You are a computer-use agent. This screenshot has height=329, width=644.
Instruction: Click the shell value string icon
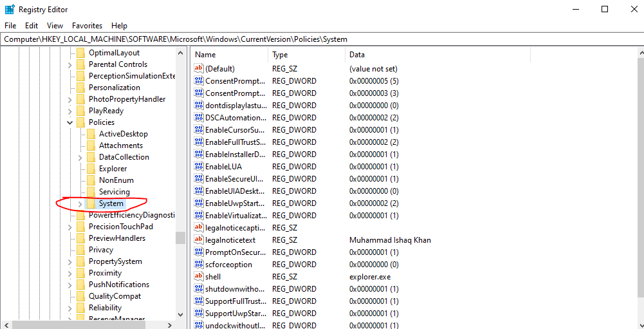coord(199,276)
